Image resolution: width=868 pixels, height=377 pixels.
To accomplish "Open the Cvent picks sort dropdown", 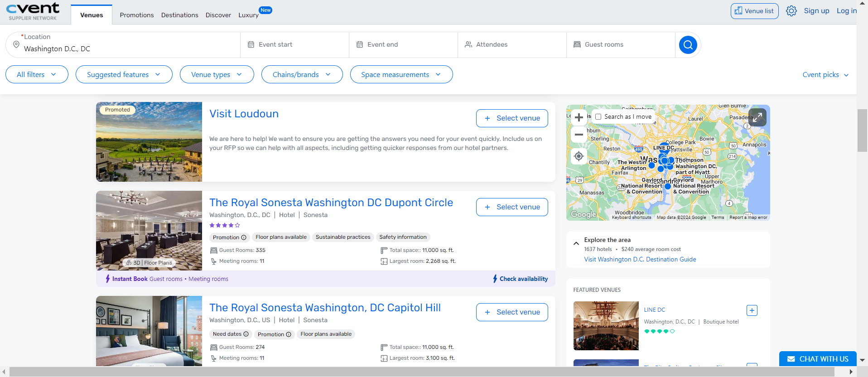I will pyautogui.click(x=825, y=75).
